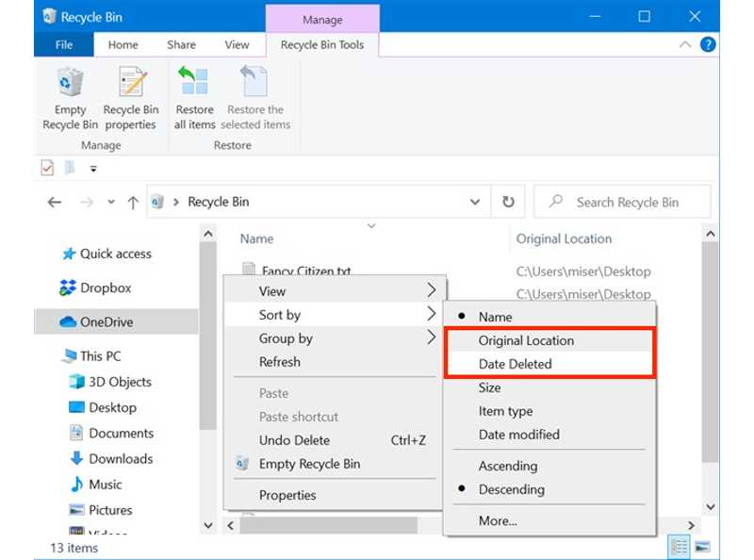Click the Empty Recycle Bin ribbon icon
Image resolution: width=754 pixels, height=560 pixels.
point(70,99)
